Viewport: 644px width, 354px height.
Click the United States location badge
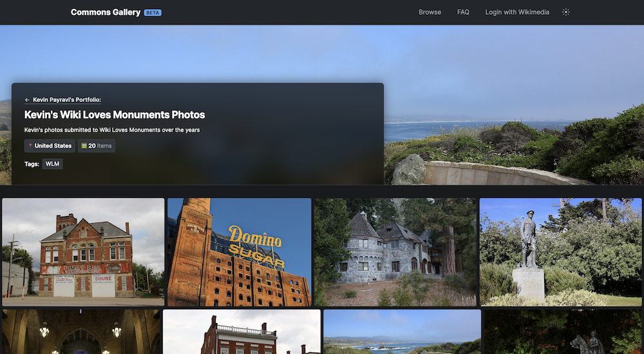coord(50,146)
